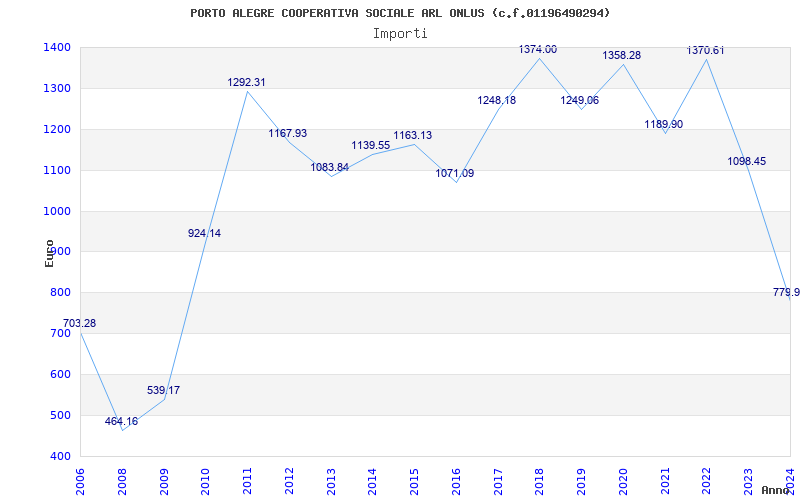The width and height of the screenshot is (800, 500).
Task: Click the 800 y-axis tick label
Action: point(63,293)
